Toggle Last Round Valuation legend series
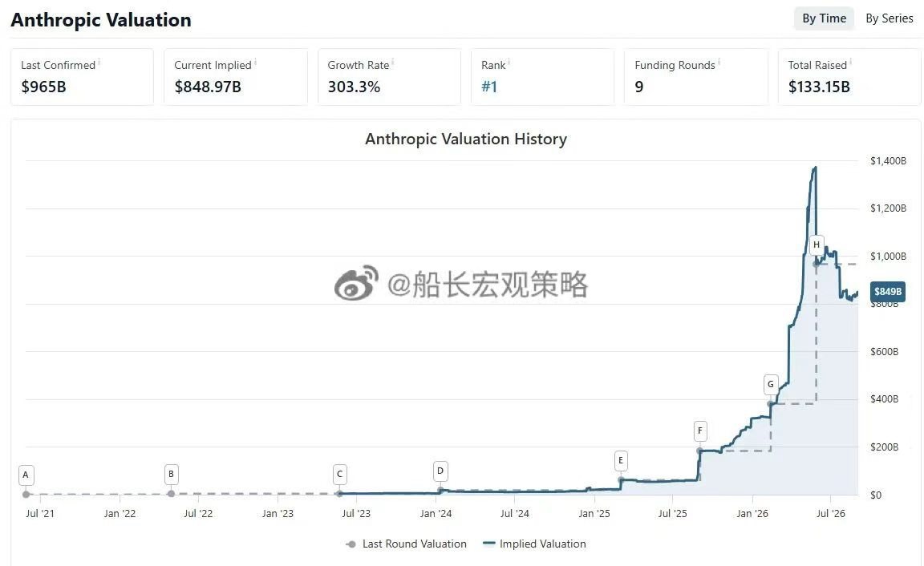 [x=407, y=544]
